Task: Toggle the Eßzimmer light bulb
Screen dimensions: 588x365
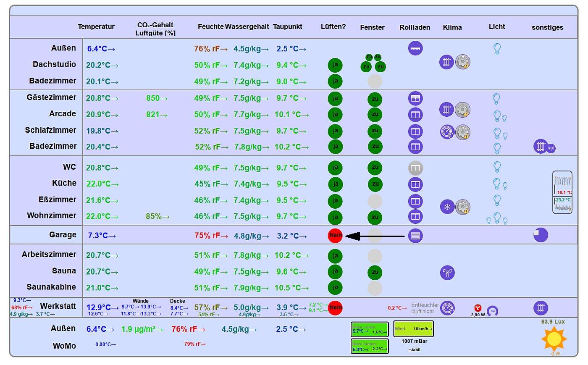Action: pos(497,200)
